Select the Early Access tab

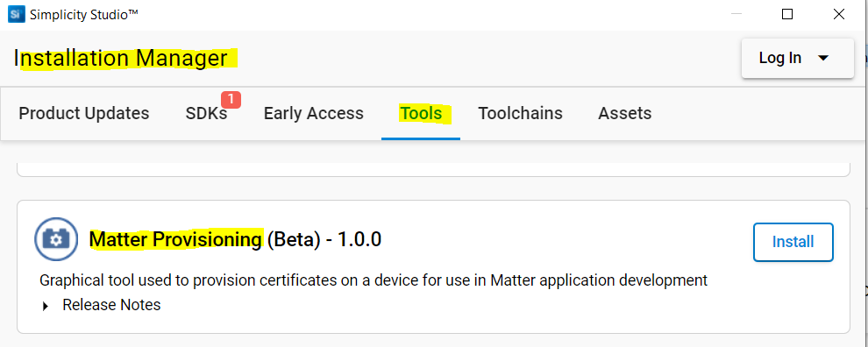coord(313,113)
